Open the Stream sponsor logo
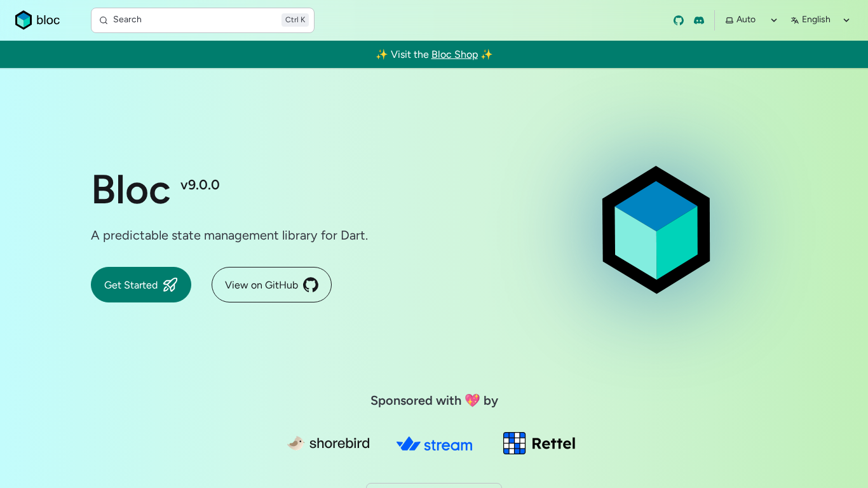 coord(435,444)
